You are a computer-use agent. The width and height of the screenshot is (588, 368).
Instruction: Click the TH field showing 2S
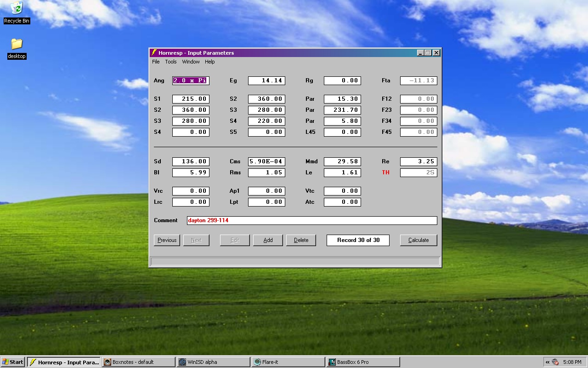[x=418, y=172]
